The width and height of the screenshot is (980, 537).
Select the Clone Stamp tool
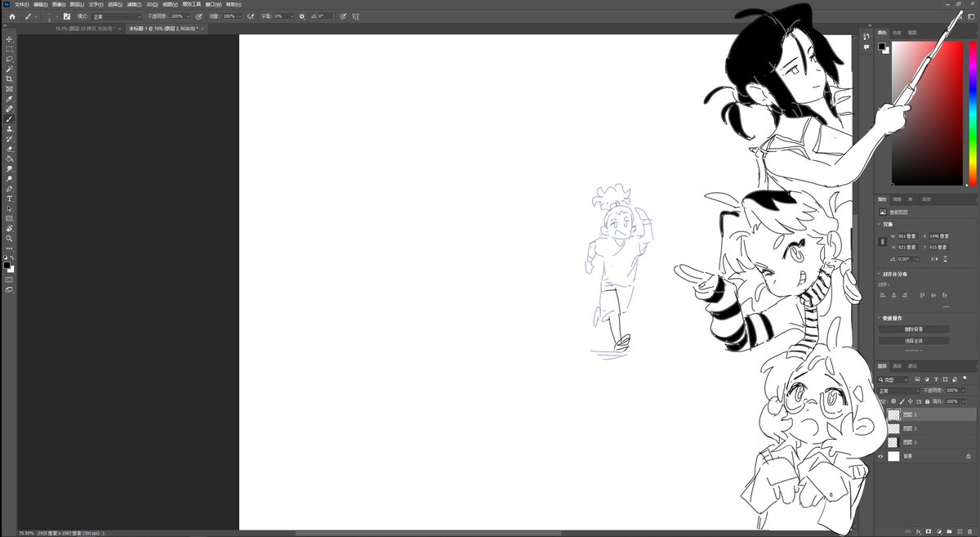(10, 129)
